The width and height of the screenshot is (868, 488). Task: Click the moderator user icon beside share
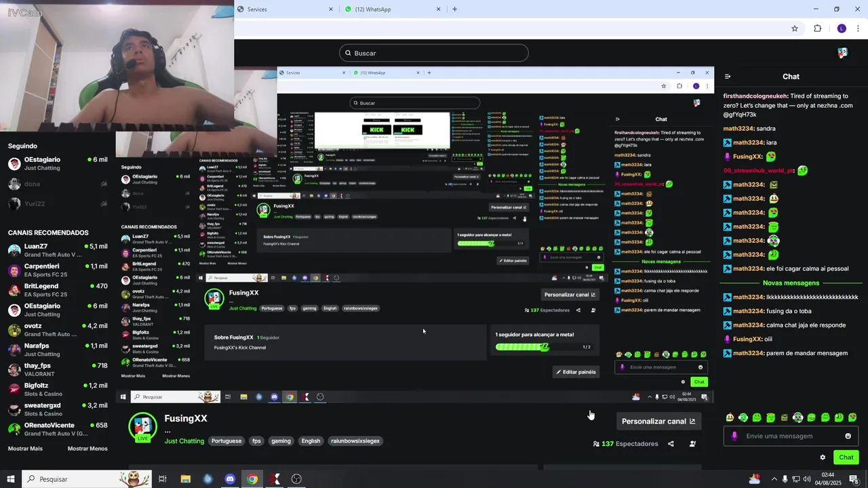692,444
